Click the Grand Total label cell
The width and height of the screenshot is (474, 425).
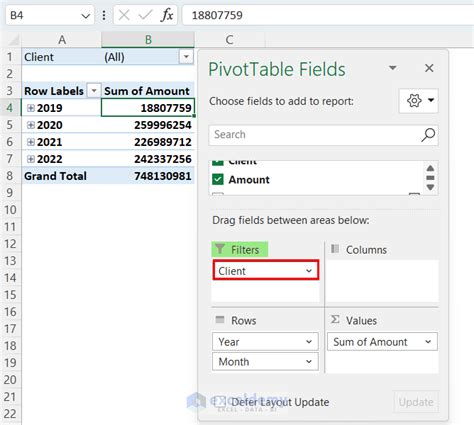(x=62, y=176)
